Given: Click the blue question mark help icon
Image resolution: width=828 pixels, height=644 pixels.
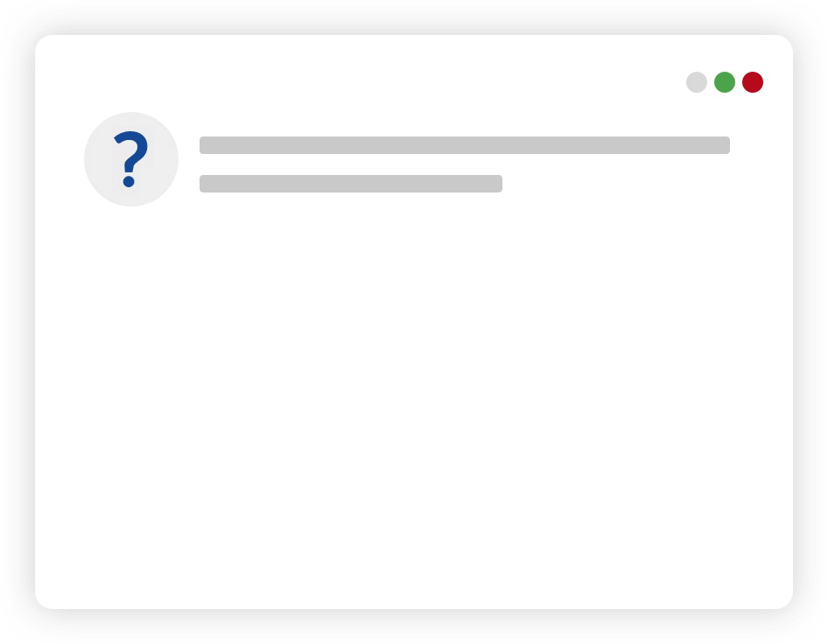Looking at the screenshot, I should pos(131,158).
